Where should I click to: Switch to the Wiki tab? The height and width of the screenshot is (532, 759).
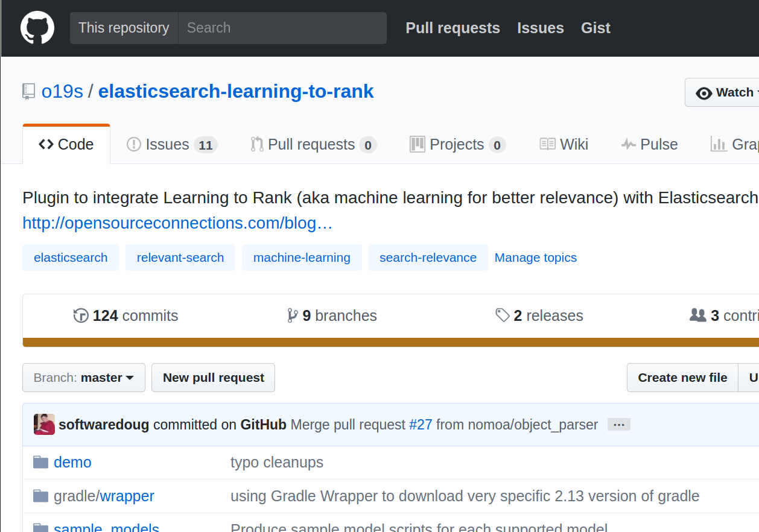coord(564,145)
